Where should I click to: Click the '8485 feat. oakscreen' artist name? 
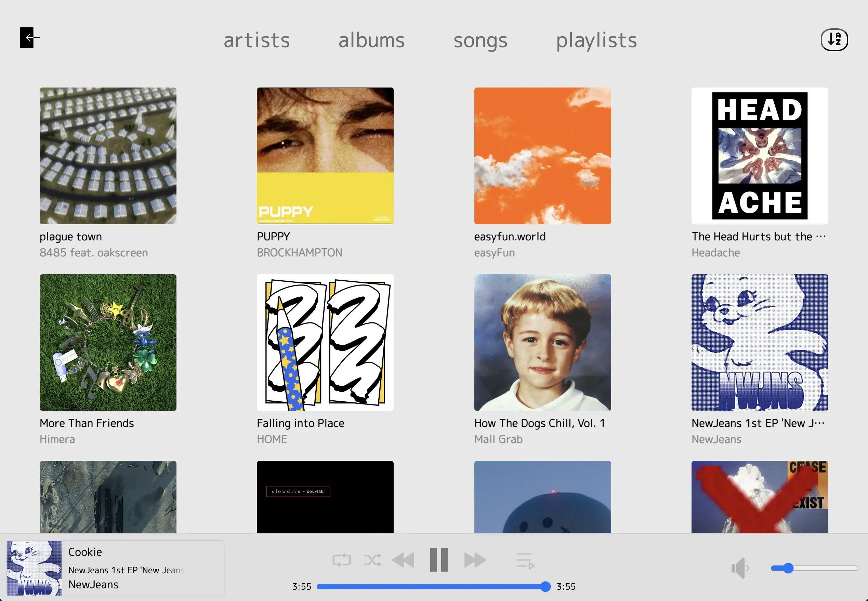coord(94,252)
